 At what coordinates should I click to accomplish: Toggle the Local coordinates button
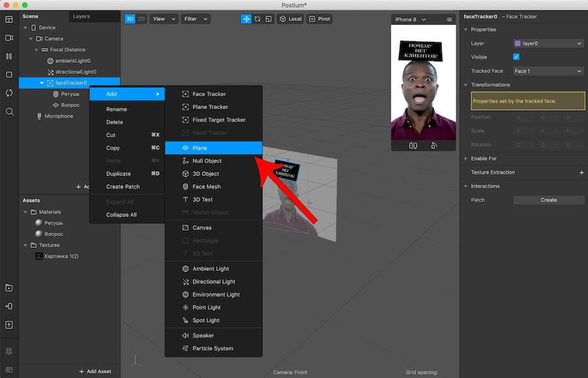(x=291, y=19)
